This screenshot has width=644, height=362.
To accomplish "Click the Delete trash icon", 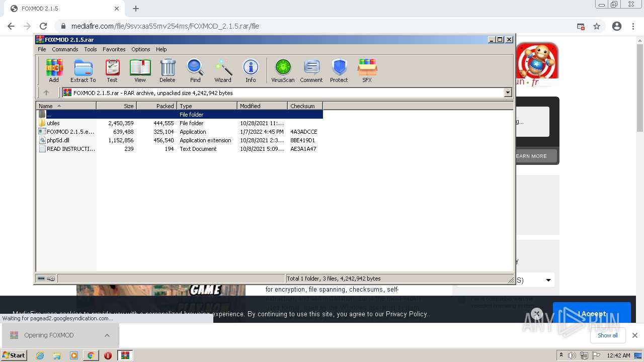I will pos(168,70).
